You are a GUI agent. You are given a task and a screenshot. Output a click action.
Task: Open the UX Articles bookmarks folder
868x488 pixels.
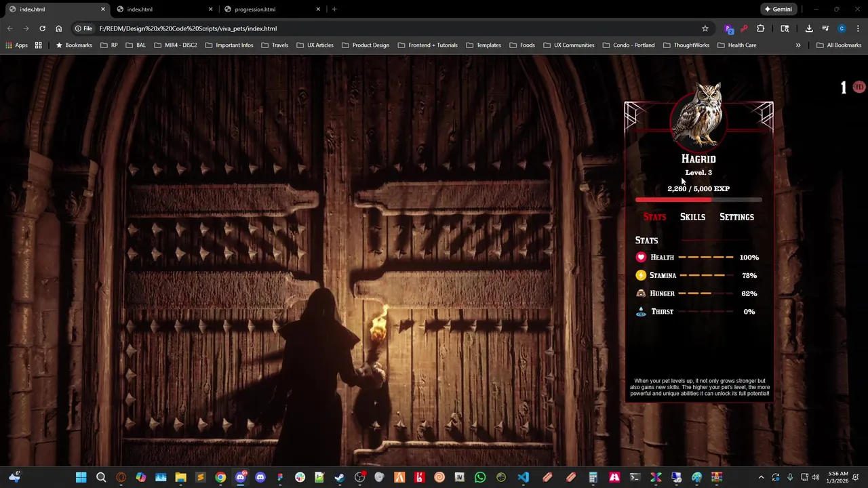[315, 45]
